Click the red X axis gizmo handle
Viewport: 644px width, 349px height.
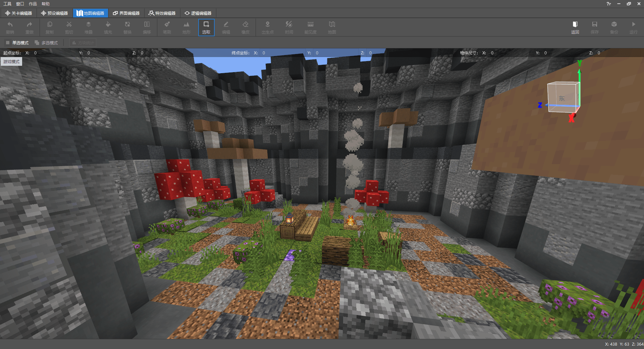[x=572, y=118]
